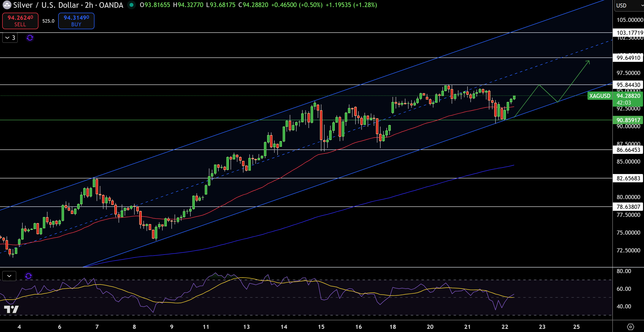
Task: Select the 95.84430 price label
Action: [628, 85]
